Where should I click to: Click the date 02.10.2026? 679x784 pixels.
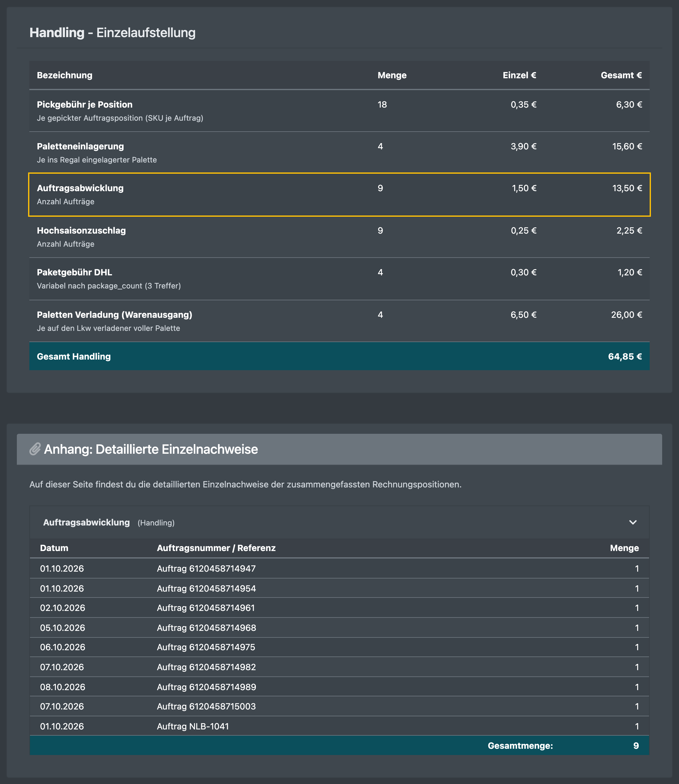tap(62, 608)
